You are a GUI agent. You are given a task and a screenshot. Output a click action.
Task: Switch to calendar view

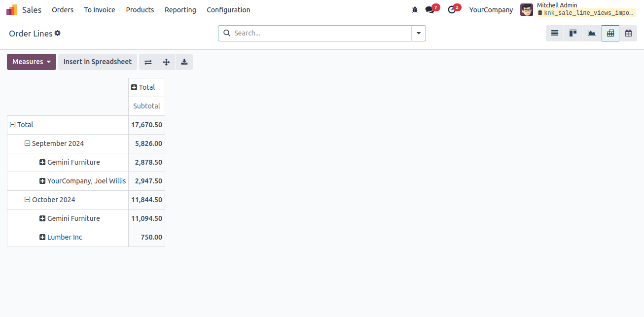(x=628, y=33)
